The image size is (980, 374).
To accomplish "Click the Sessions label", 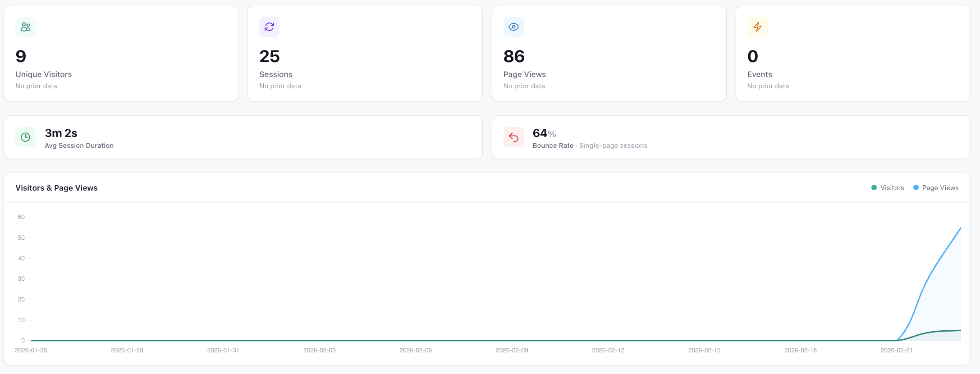I will pos(276,74).
